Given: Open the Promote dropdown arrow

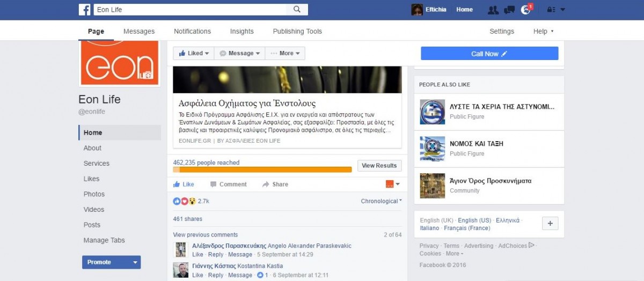Looking at the screenshot, I should 135,262.
